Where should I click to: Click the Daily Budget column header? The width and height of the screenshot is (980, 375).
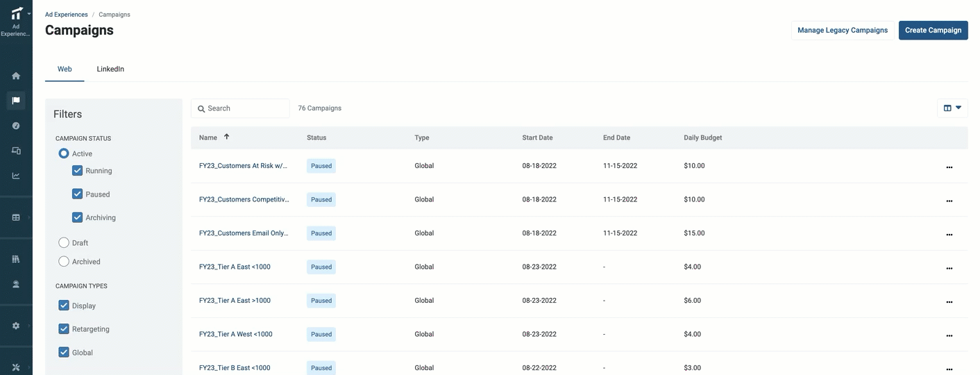point(702,137)
